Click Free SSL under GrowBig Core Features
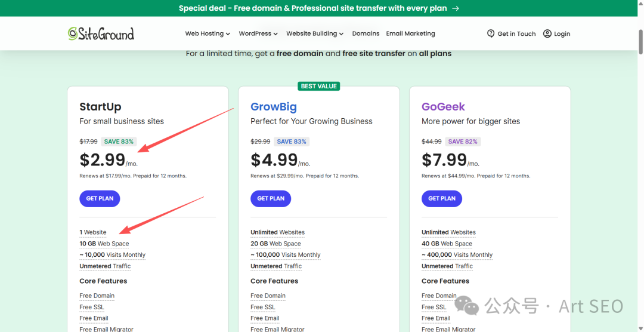 coord(263,307)
